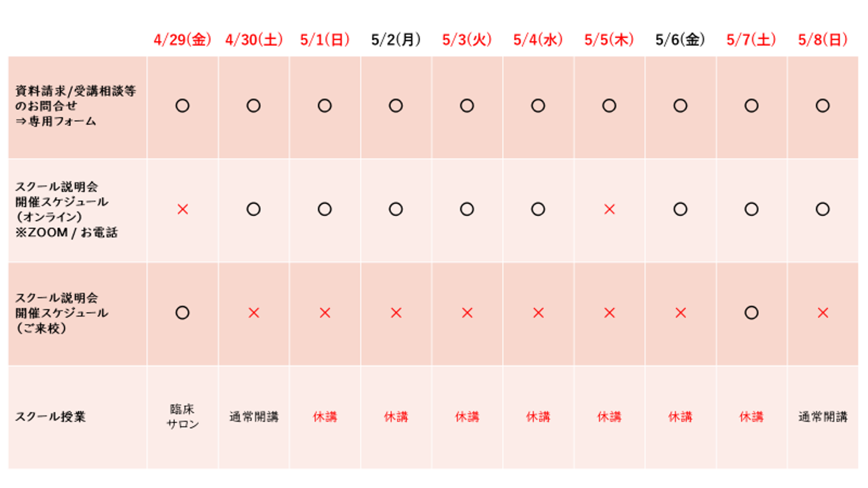Image resolution: width=868 pixels, height=488 pixels.
Task: Click the スクール説明会 (オンライン) row label
Action: (x=66, y=209)
